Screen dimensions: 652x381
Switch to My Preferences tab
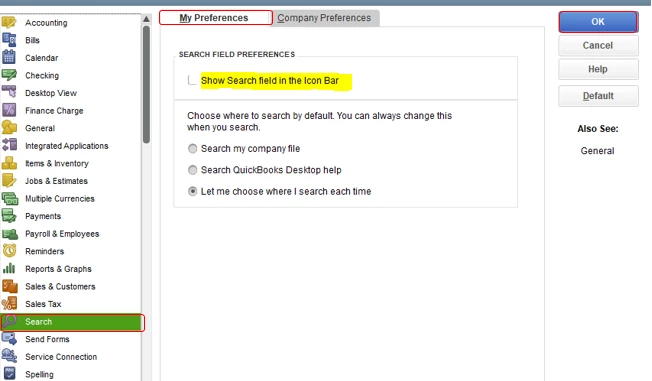pos(215,18)
